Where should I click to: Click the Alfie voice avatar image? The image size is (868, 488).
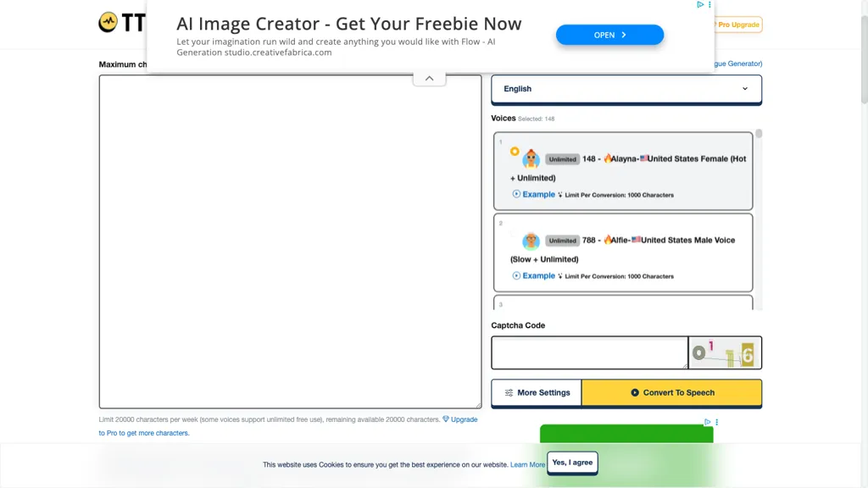[x=531, y=240]
